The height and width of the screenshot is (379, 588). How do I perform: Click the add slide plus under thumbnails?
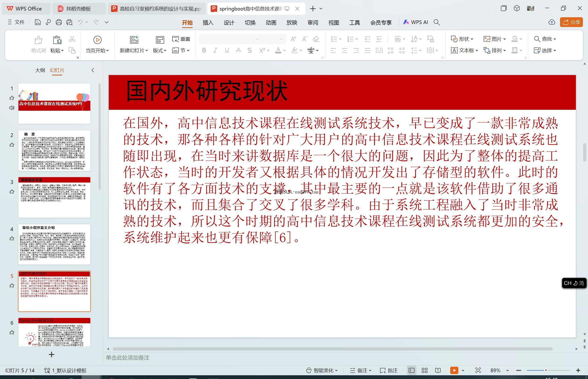52,354
